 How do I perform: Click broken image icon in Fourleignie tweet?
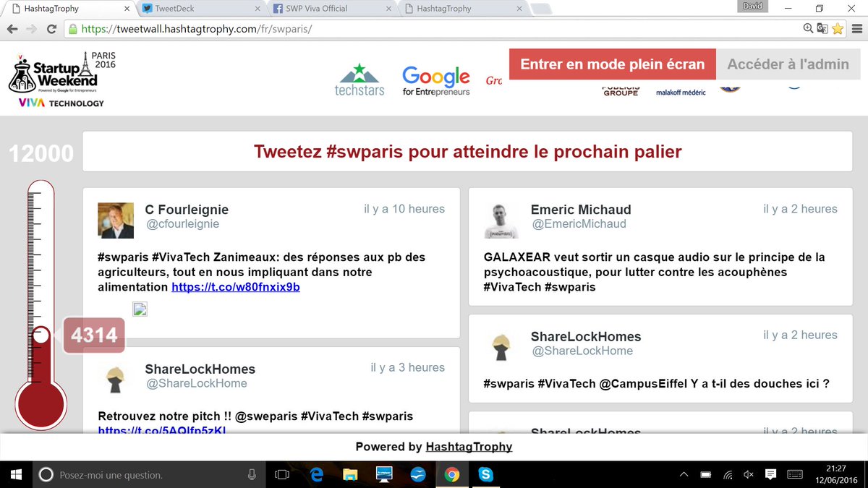click(x=140, y=309)
